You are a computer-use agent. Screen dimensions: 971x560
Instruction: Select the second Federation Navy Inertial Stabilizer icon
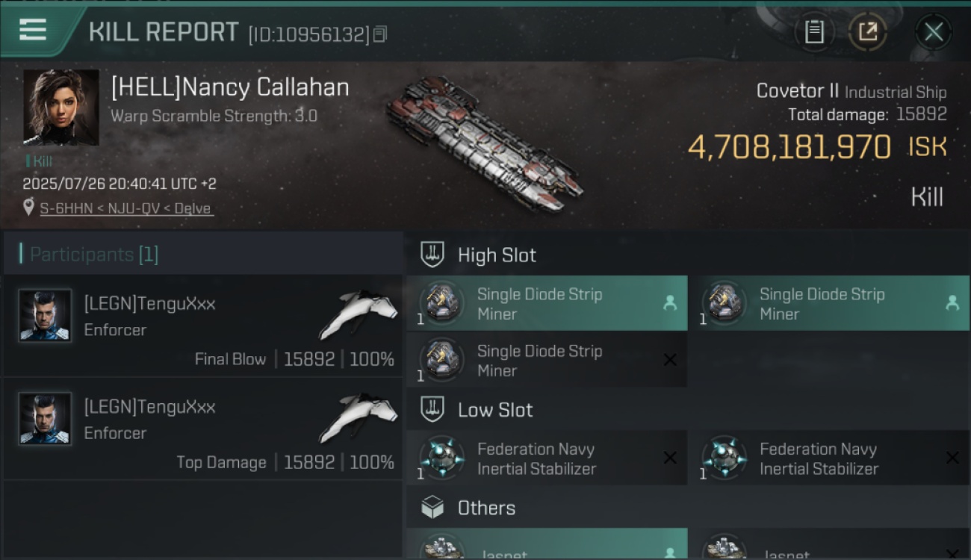tap(725, 458)
